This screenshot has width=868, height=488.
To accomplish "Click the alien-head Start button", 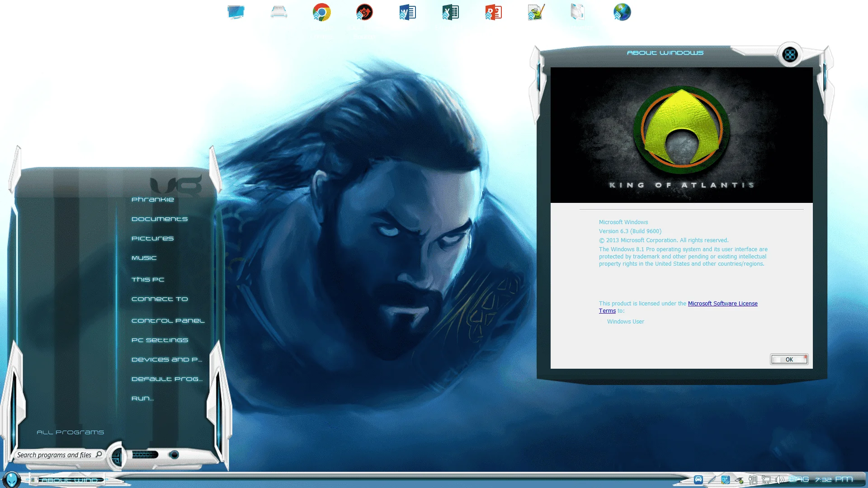I will (11, 479).
